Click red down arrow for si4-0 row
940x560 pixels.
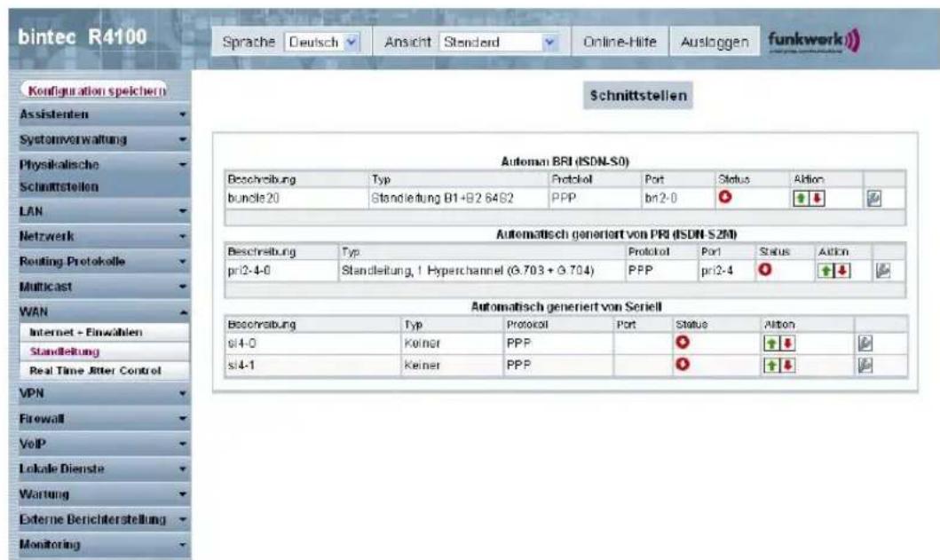787,343
